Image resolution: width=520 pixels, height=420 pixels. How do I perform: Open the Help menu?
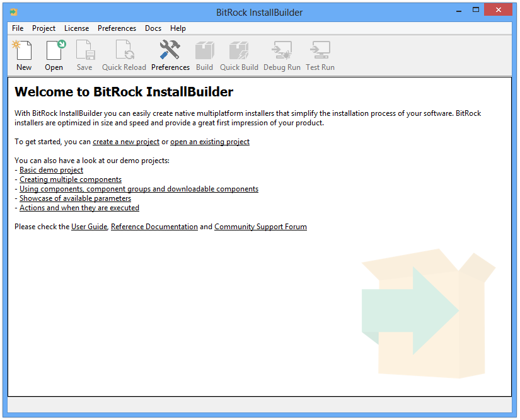(178, 28)
